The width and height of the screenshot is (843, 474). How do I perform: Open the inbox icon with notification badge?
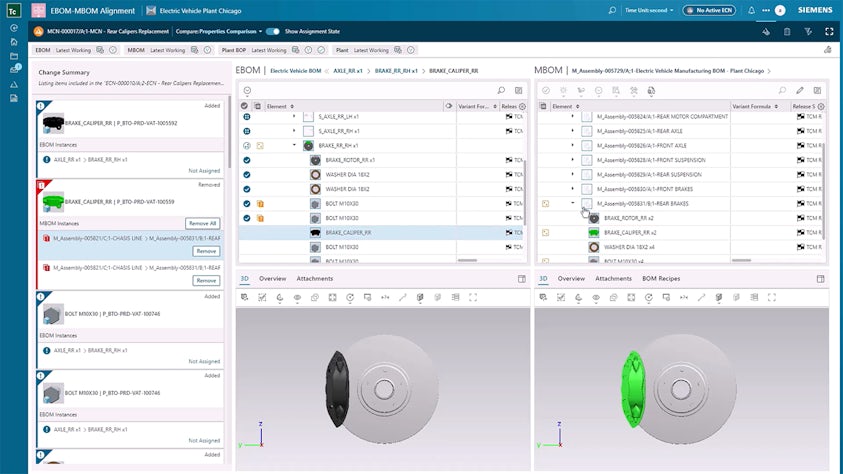coord(15,69)
